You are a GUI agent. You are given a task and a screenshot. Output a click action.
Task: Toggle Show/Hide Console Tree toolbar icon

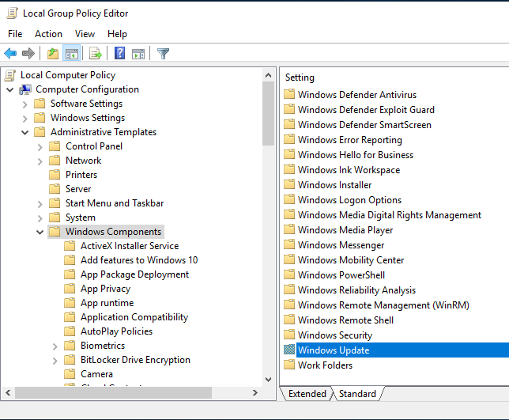[x=72, y=53]
